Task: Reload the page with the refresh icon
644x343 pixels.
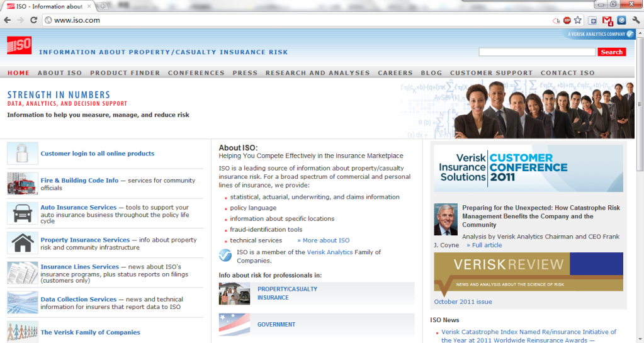Action: pyautogui.click(x=33, y=20)
